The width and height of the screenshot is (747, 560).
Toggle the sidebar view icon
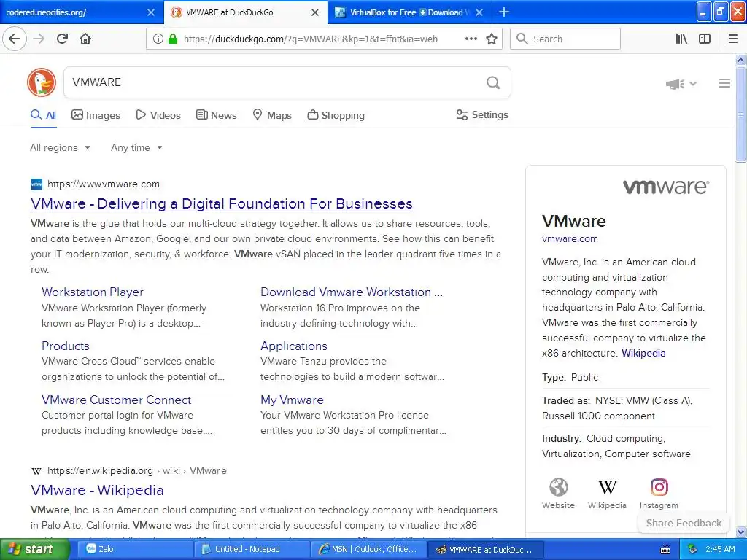[x=705, y=39]
